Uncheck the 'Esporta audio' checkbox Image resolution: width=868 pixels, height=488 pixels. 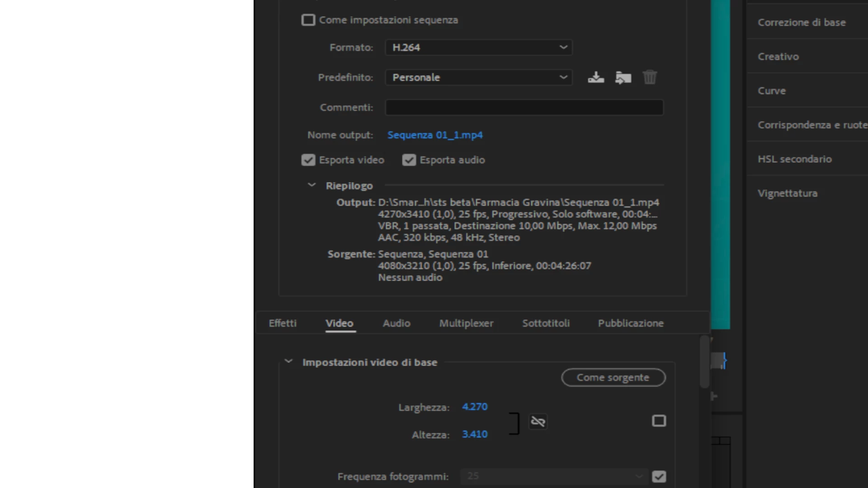pyautogui.click(x=409, y=160)
